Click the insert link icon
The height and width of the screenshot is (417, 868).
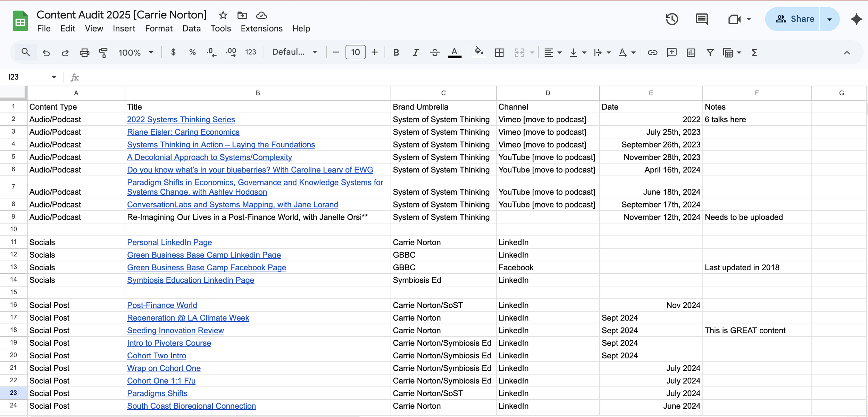(652, 53)
